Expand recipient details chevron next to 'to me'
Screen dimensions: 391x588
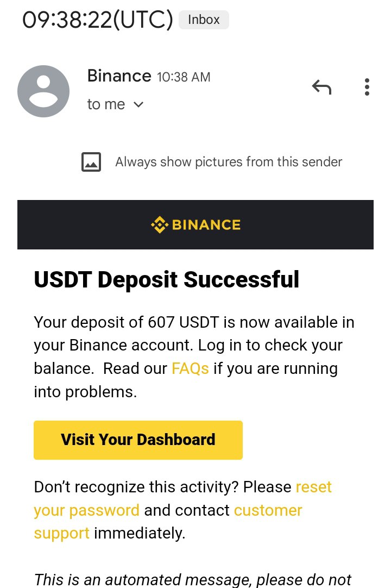coord(138,104)
